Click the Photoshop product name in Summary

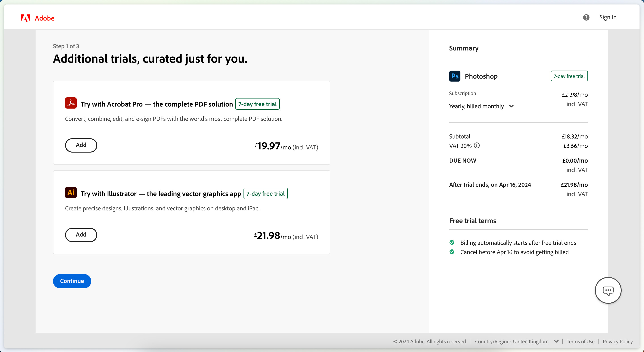point(481,76)
